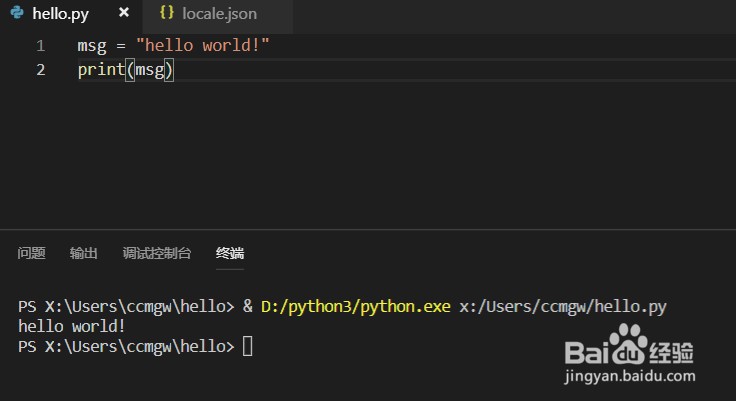Select the hello.py tab label

pos(61,14)
